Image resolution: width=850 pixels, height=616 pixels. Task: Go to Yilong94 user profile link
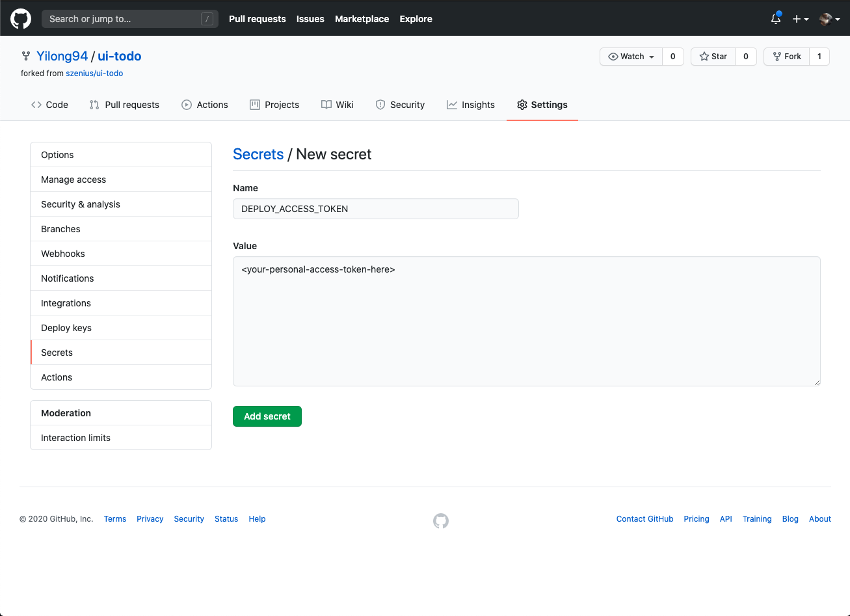point(62,56)
